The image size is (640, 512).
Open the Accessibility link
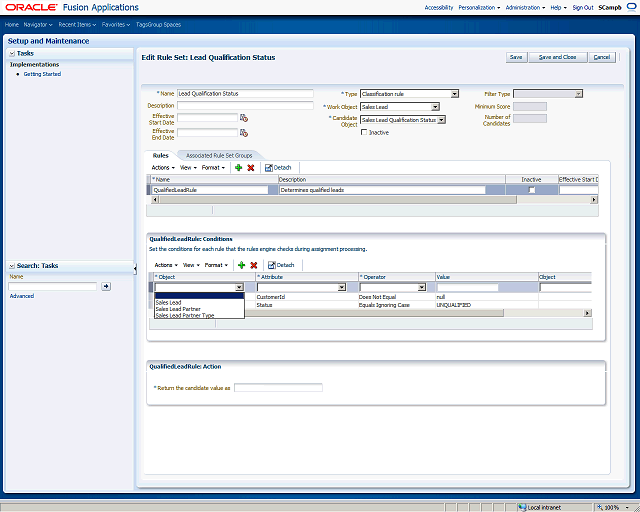click(439, 7)
